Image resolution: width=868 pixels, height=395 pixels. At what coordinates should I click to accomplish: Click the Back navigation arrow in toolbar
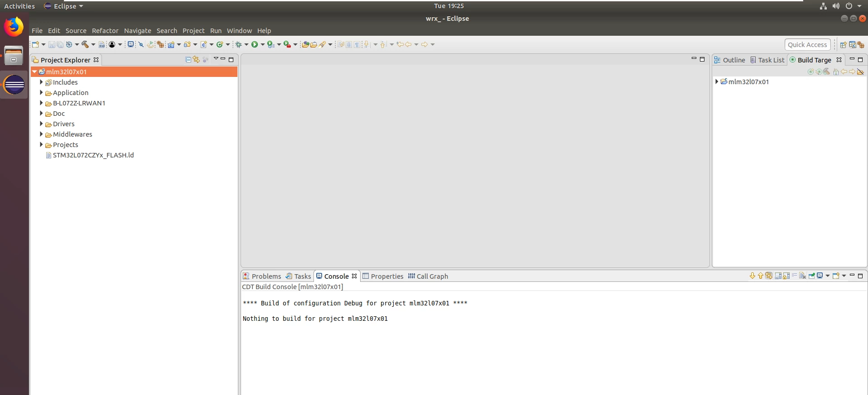pyautogui.click(x=408, y=44)
